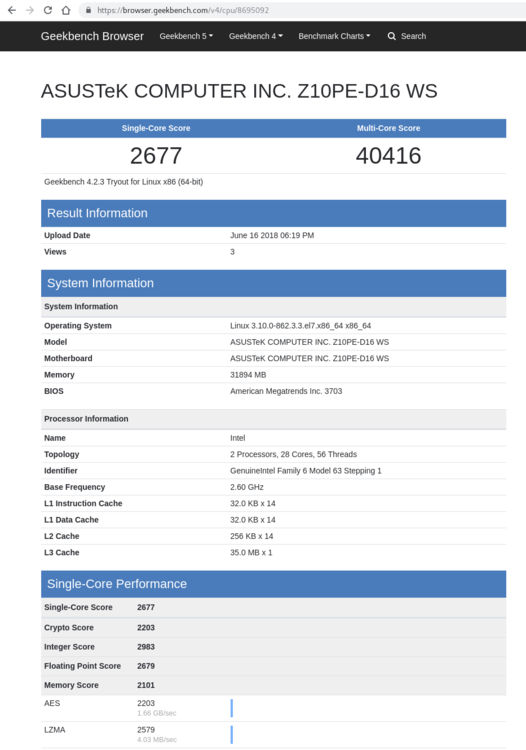The image size is (526, 750).
Task: Select the Integer Score value 2983
Action: (x=146, y=647)
